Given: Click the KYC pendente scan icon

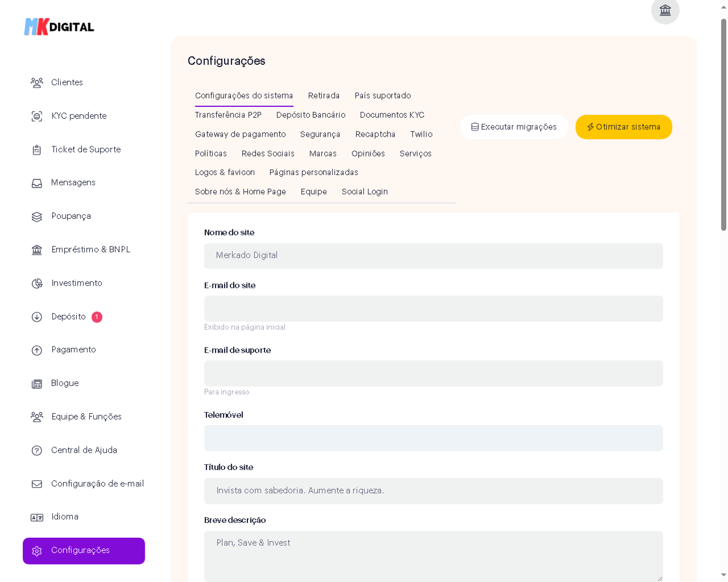Looking at the screenshot, I should 37,116.
